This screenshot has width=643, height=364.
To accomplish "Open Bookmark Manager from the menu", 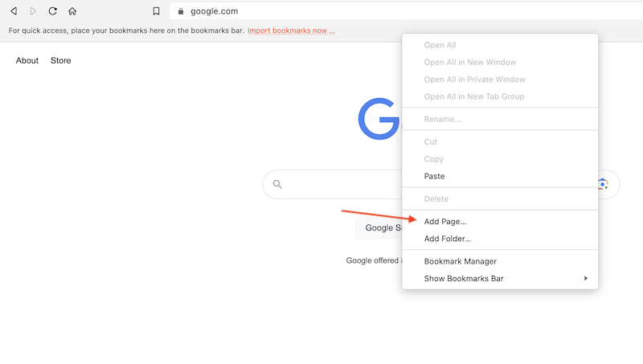I will (x=461, y=261).
